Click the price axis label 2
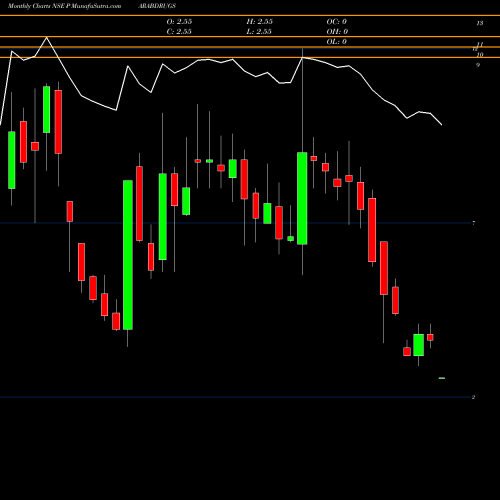Image resolution: width=500 pixels, height=500 pixels. [473, 397]
